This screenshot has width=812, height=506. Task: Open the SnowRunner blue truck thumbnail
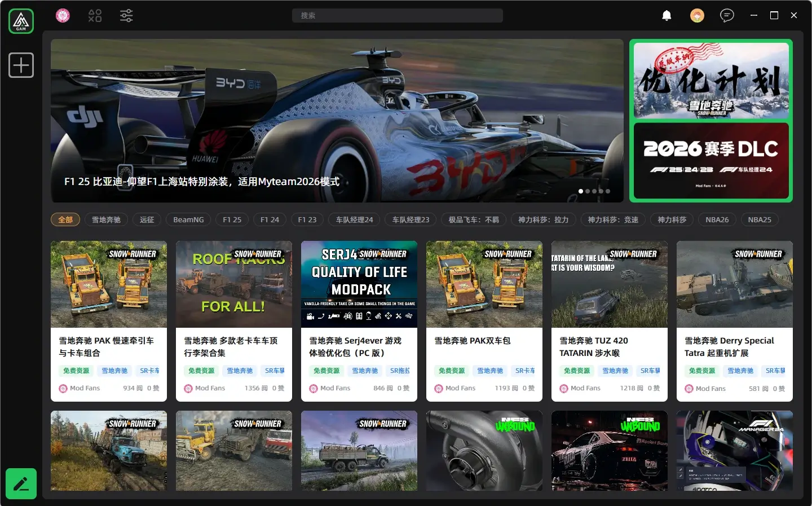coord(109,451)
